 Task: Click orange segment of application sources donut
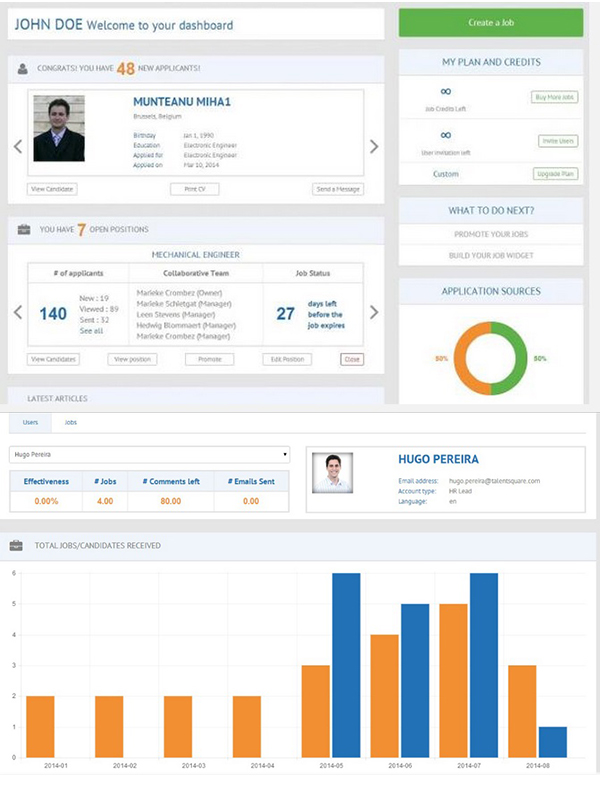[x=462, y=357]
